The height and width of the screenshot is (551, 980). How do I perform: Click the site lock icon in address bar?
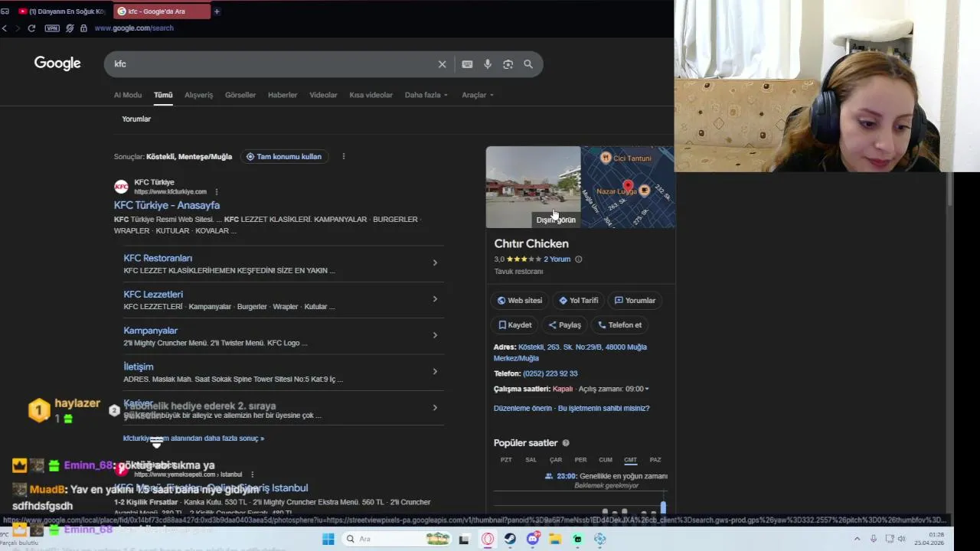pos(83,28)
